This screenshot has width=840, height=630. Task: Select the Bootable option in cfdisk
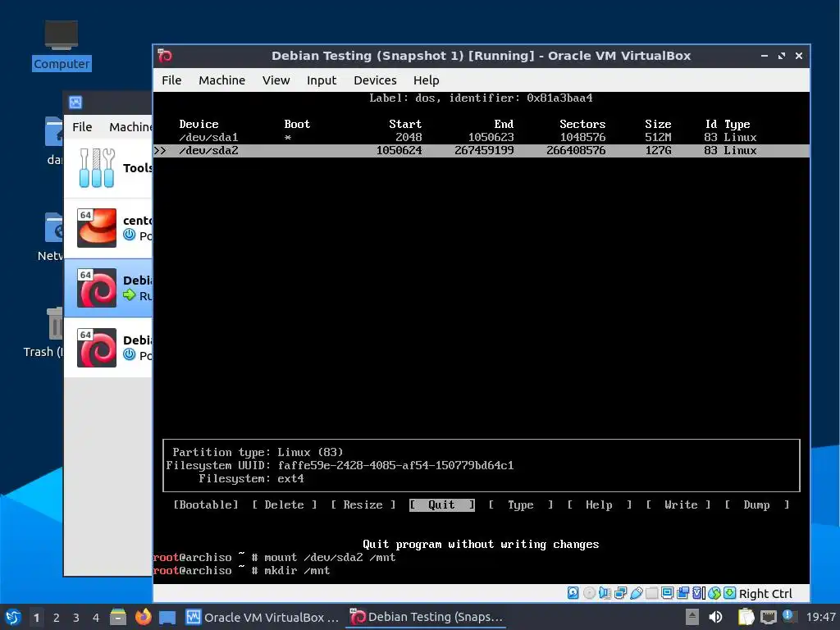(x=206, y=504)
